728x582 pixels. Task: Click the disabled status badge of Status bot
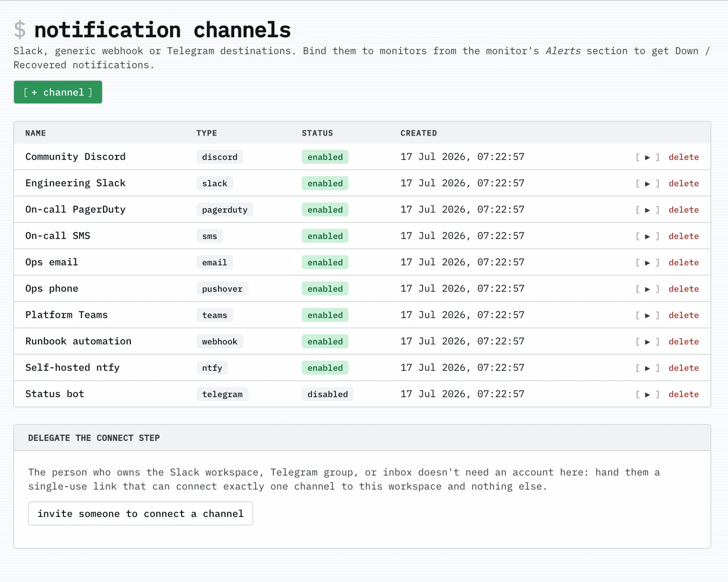(x=327, y=395)
